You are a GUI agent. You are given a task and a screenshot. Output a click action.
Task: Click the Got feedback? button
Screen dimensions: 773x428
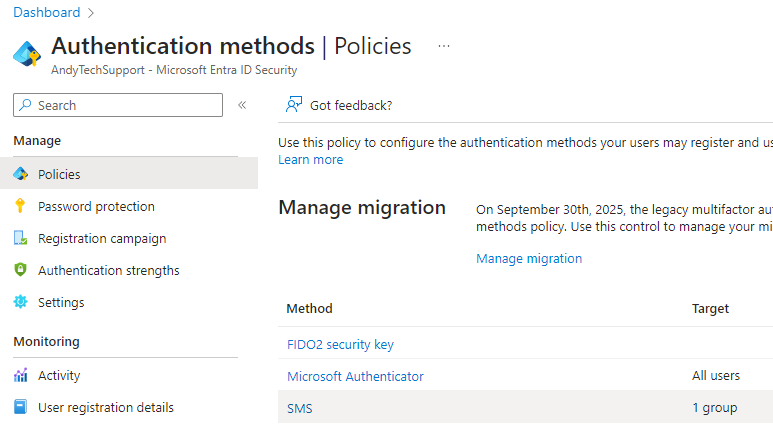click(x=339, y=105)
